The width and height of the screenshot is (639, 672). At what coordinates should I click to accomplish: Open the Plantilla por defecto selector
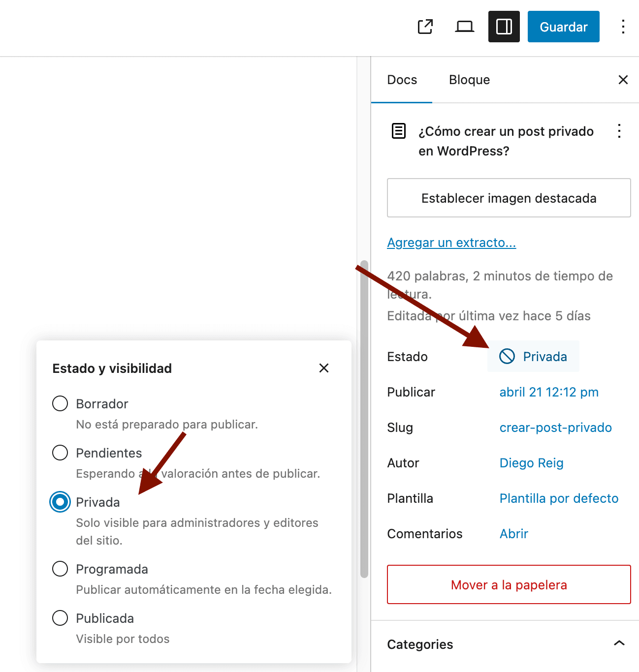[559, 498]
